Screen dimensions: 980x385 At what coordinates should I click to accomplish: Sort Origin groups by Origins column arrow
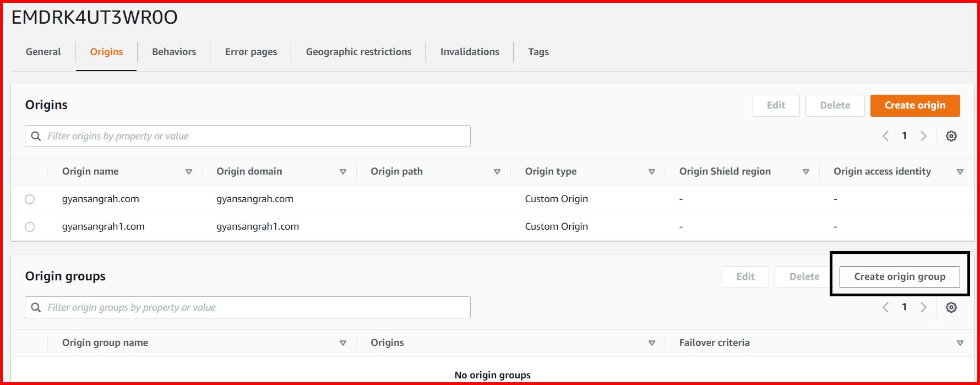[651, 343]
